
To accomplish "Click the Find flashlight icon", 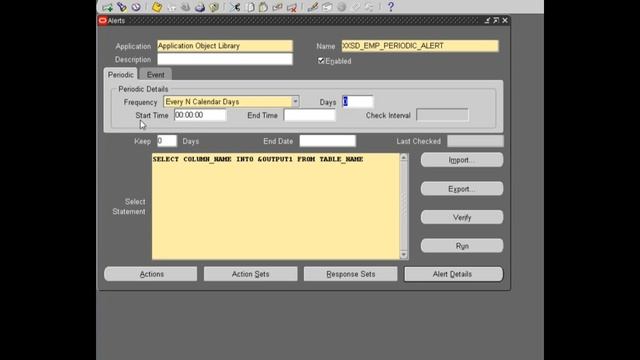I will 122,7.
